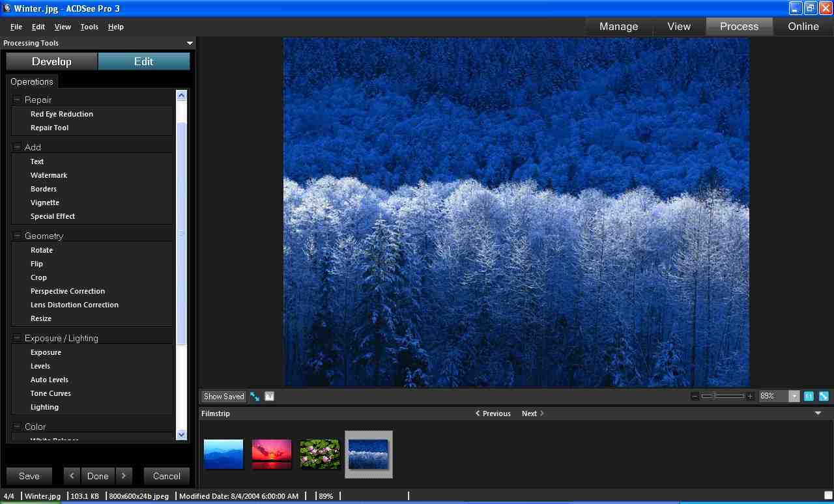Click the fit image icon
834x504 pixels.
(822, 396)
